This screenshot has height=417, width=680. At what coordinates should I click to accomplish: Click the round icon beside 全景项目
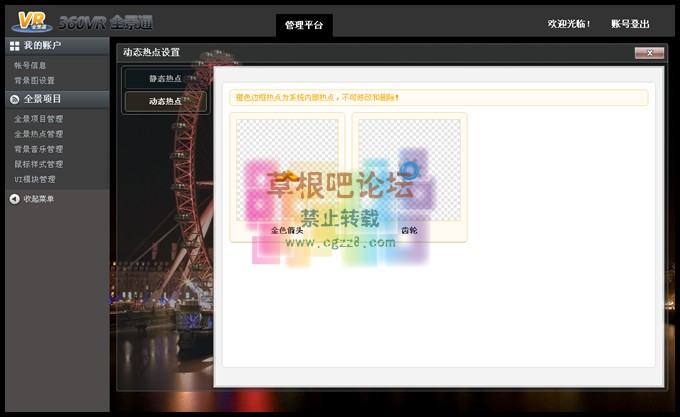(14, 100)
